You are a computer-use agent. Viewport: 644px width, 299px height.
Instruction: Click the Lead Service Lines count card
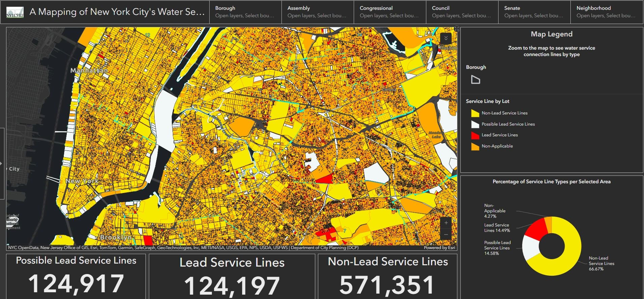point(232,276)
